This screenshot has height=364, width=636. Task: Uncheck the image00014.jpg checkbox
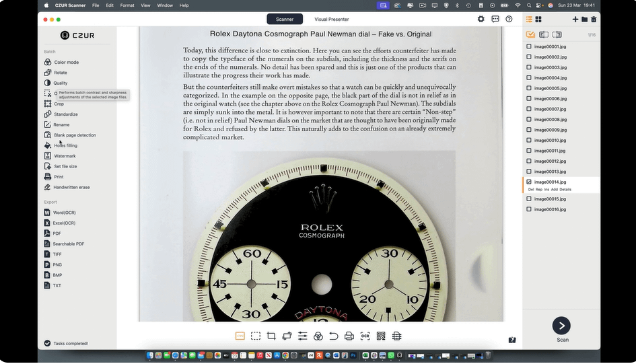[529, 182]
